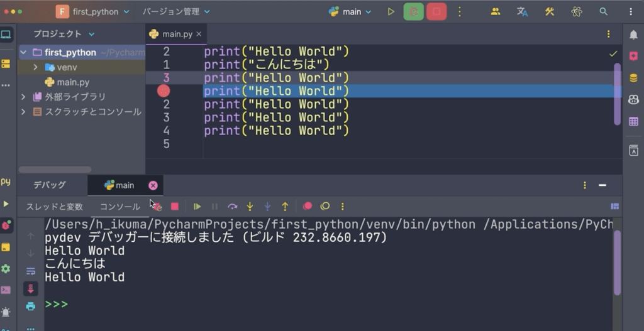Toggle scroll to end in console
This screenshot has height=331, width=644.
click(30, 289)
